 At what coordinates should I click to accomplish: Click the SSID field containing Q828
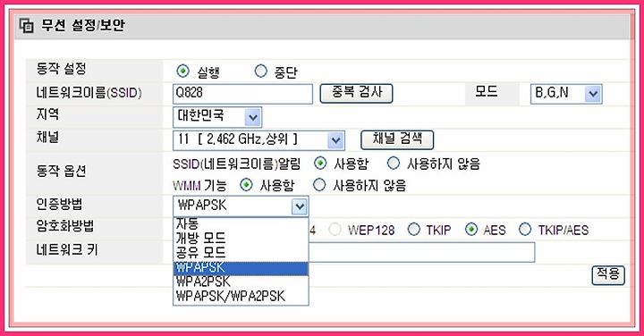pos(242,94)
